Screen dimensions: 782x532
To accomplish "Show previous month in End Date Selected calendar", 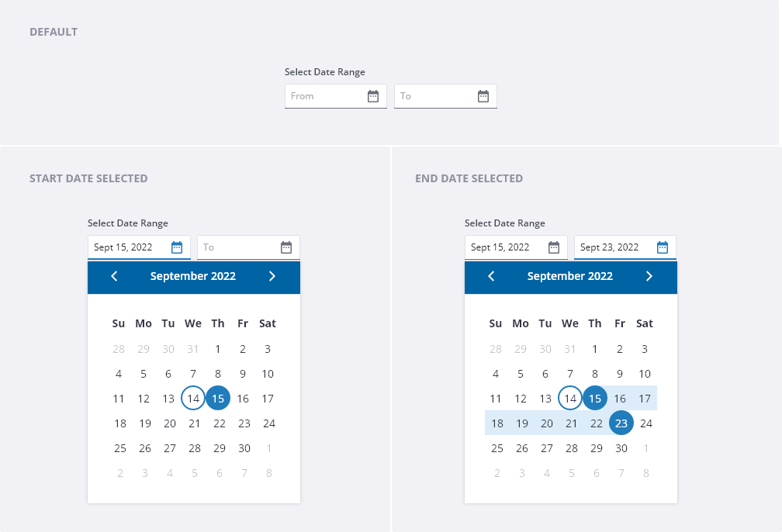I will pos(491,276).
